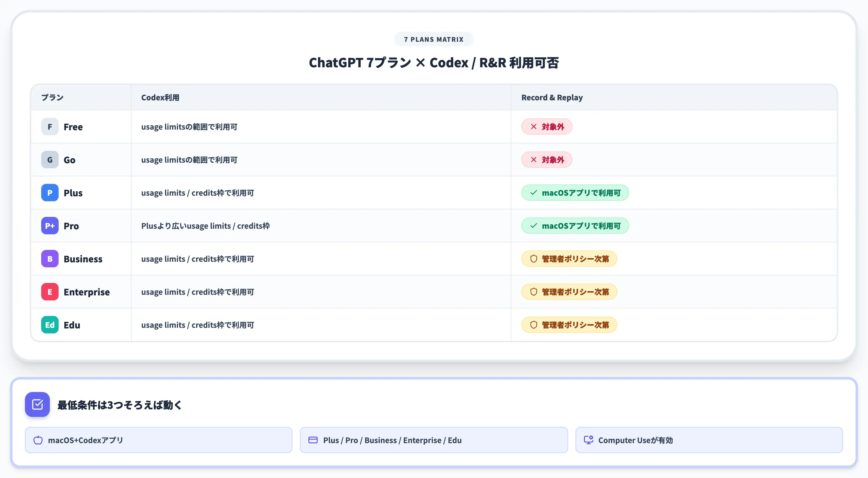Click the 7 PLANS MATRIX pill label
This screenshot has width=868, height=478.
(434, 39)
